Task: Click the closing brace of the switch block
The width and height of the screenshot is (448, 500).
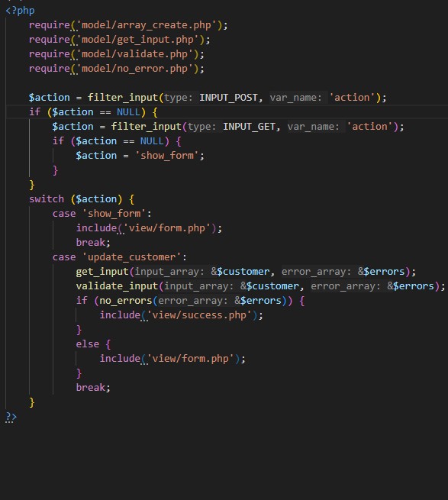Action: (32, 402)
